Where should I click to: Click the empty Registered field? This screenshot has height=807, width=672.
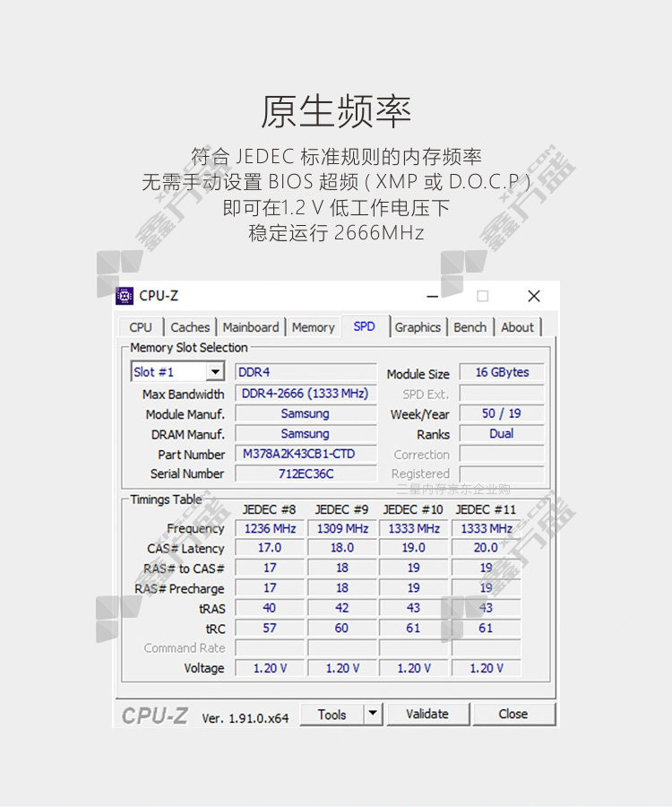pyautogui.click(x=502, y=473)
